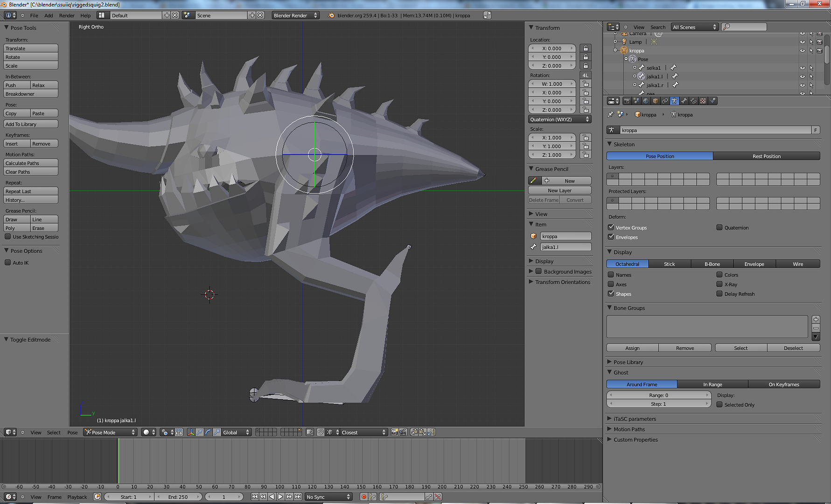Enable the 3D manipulator rotate widget
The height and width of the screenshot is (504, 831).
point(208,432)
